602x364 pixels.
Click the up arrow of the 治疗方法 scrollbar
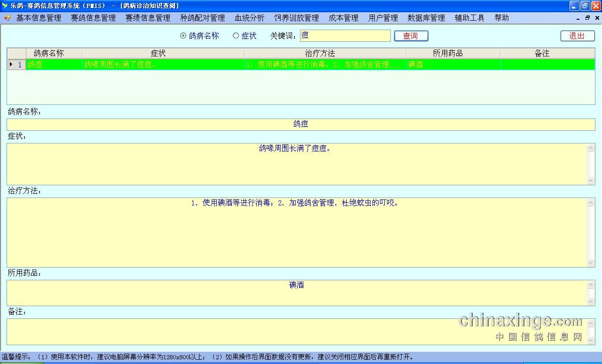point(591,202)
